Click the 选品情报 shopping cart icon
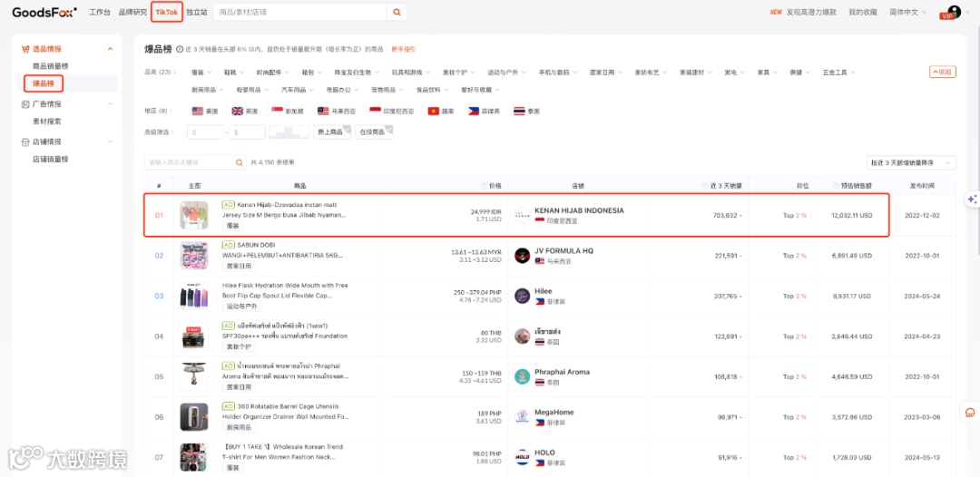The width and height of the screenshot is (980, 477). coord(25,49)
